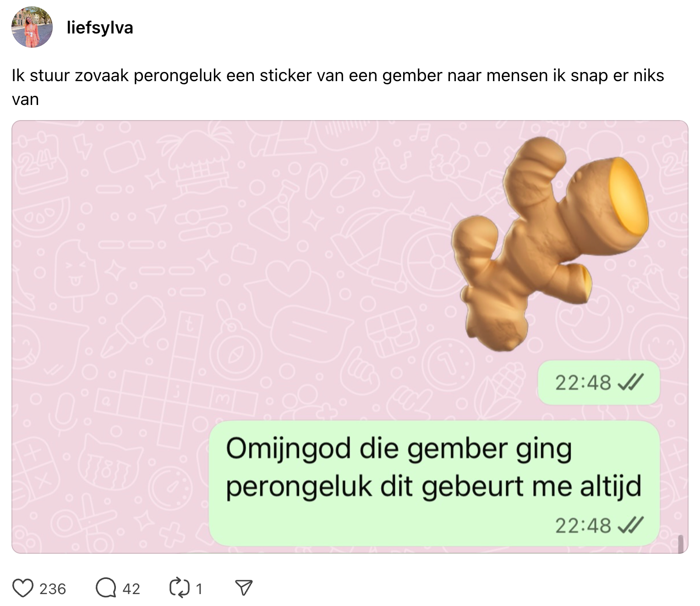View the 236 likes count

click(53, 589)
